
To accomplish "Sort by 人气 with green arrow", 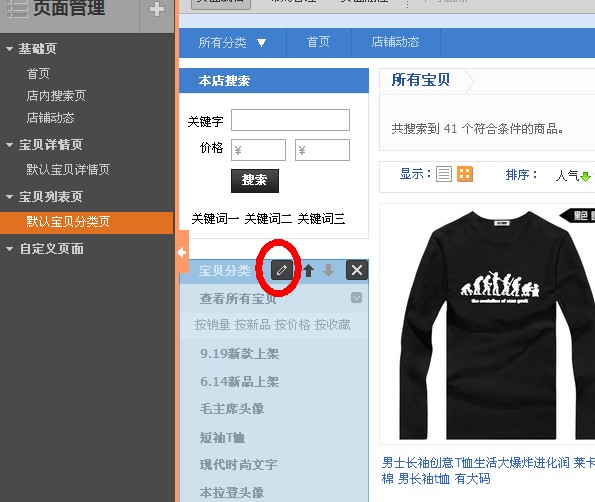I will point(573,175).
